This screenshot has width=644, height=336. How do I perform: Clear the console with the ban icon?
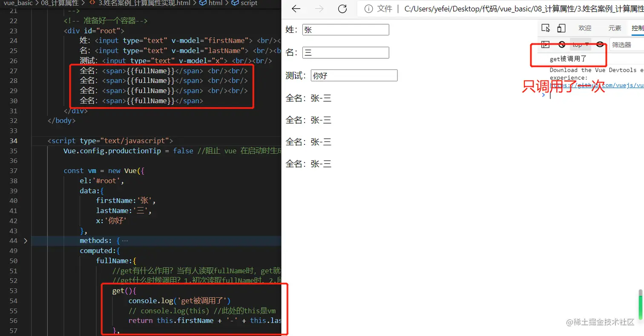pos(562,44)
